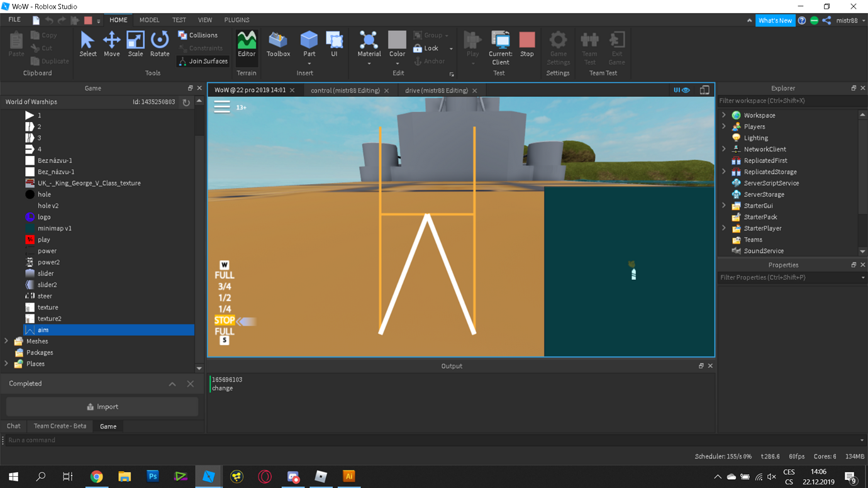Open Game Settings
The height and width of the screenshot is (488, 868).
[558, 48]
